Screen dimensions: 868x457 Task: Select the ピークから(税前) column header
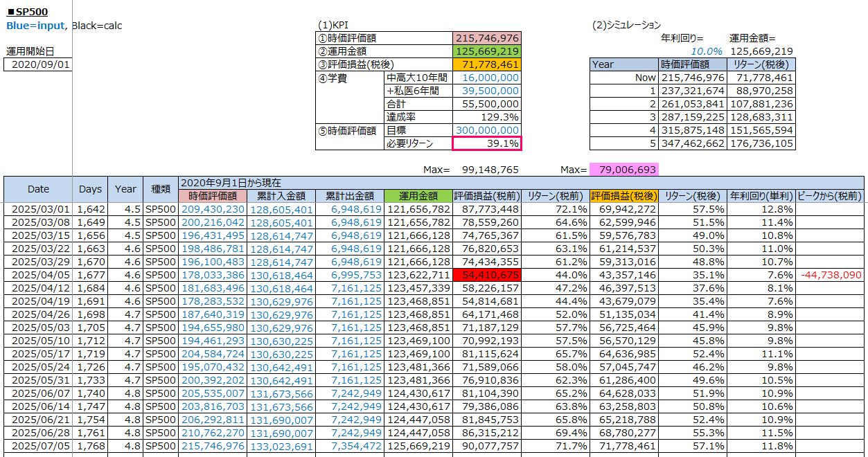(x=829, y=196)
